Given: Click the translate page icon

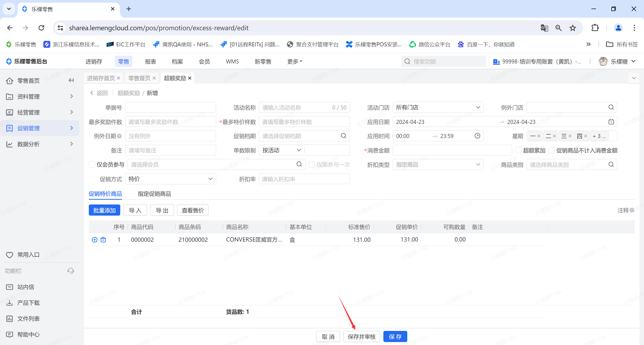Looking at the screenshot, I should pyautogui.click(x=544, y=28).
